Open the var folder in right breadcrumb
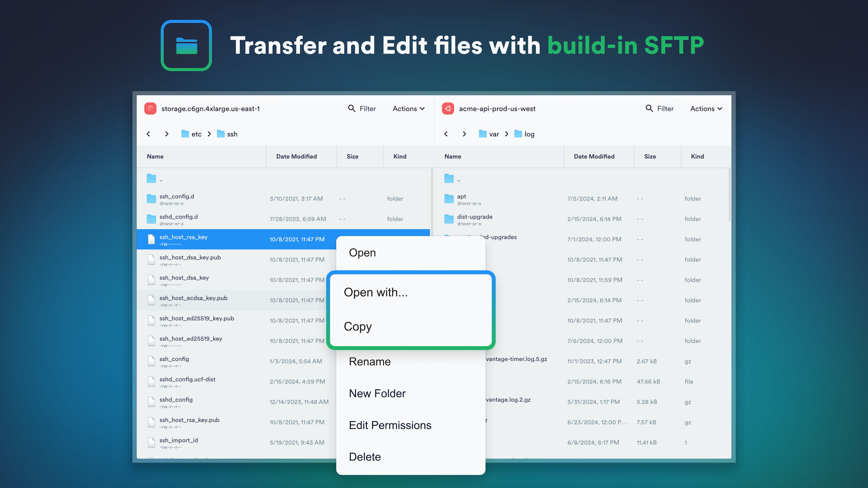868x488 pixels. click(489, 134)
